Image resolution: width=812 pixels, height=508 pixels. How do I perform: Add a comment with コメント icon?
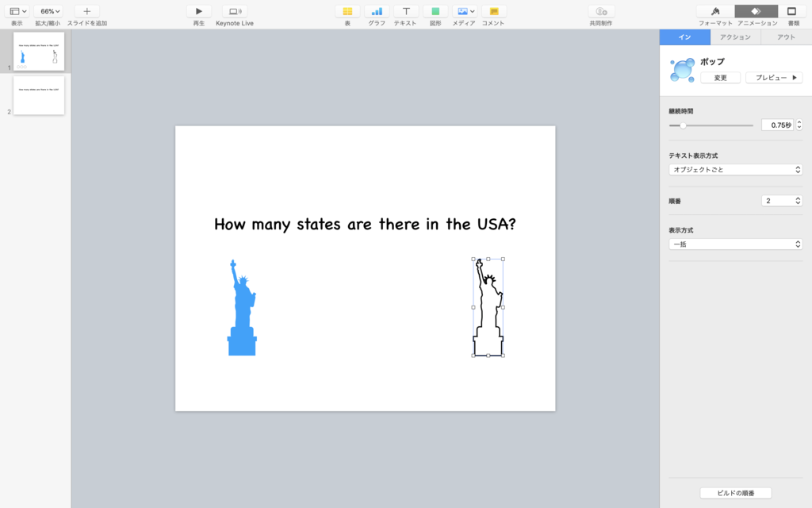(x=493, y=11)
